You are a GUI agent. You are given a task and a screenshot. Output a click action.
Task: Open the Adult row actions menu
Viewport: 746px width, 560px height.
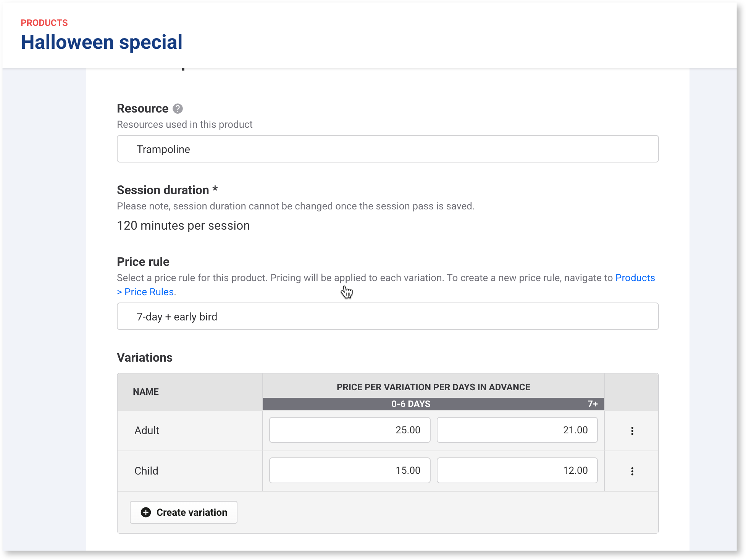click(x=632, y=430)
